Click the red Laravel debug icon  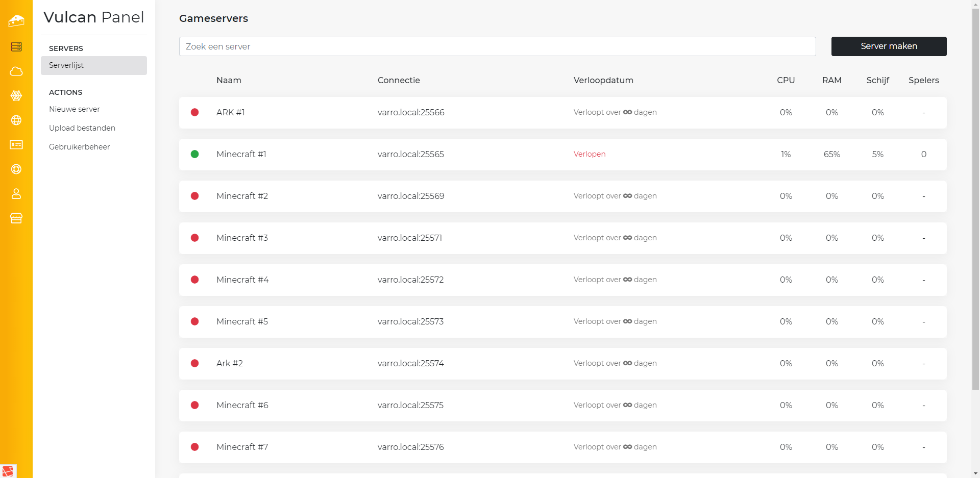[x=8, y=471]
